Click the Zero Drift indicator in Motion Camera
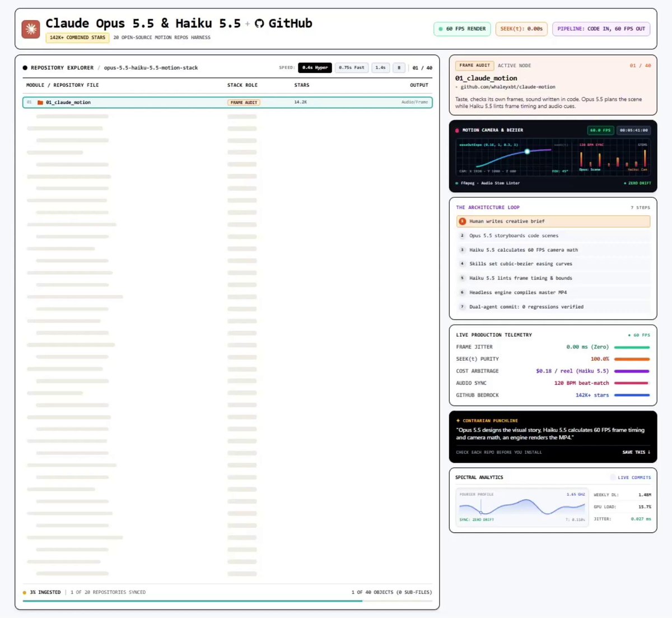The image size is (672, 618). click(x=637, y=183)
